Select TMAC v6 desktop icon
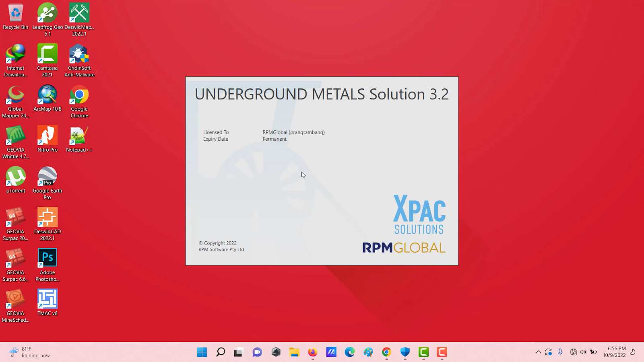Image resolution: width=644 pixels, height=362 pixels. 47,303
